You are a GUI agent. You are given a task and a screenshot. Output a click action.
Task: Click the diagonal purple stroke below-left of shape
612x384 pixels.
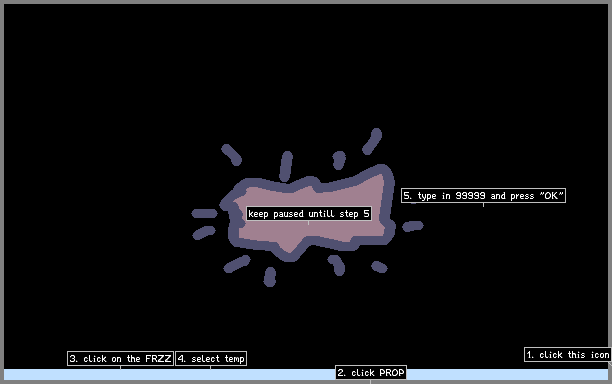(237, 264)
